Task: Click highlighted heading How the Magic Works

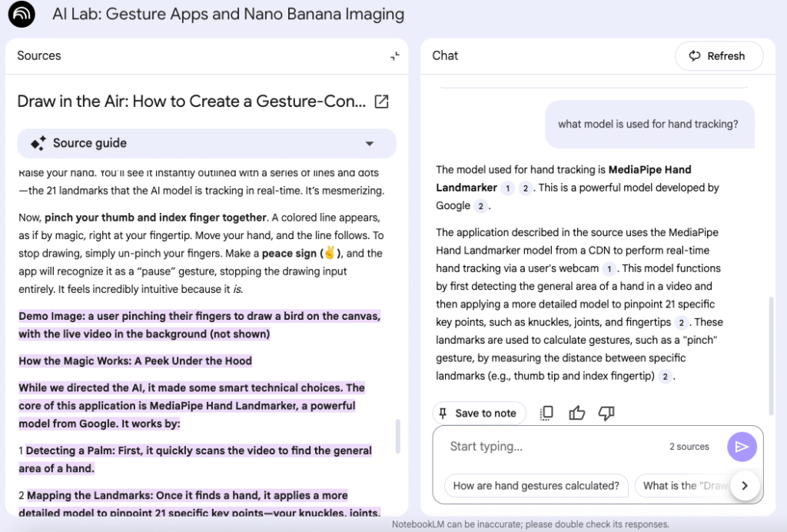Action: (135, 361)
